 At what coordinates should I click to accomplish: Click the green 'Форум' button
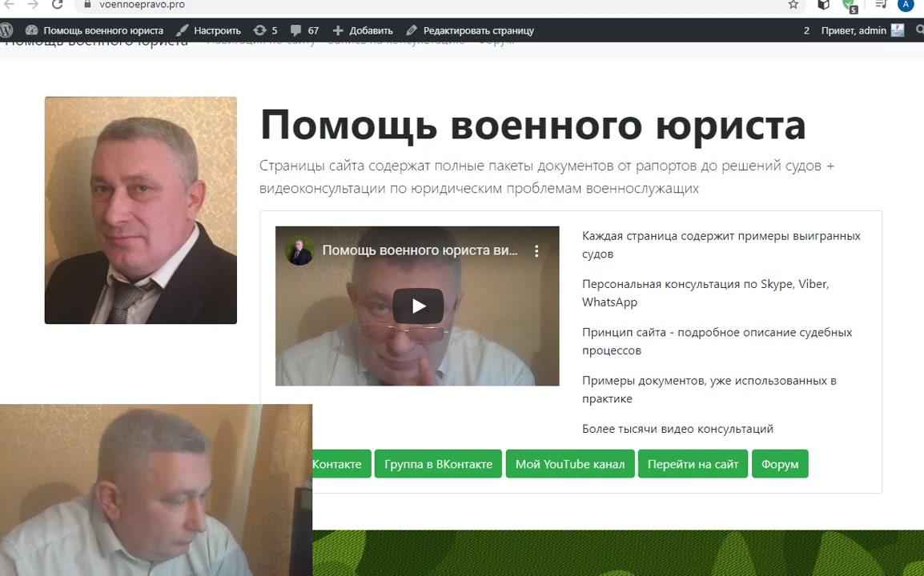780,464
